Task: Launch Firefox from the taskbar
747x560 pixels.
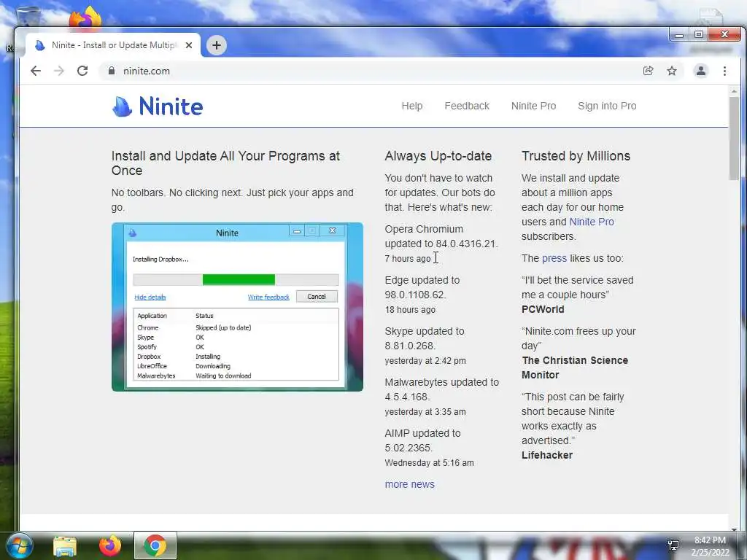Action: pyautogui.click(x=110, y=545)
